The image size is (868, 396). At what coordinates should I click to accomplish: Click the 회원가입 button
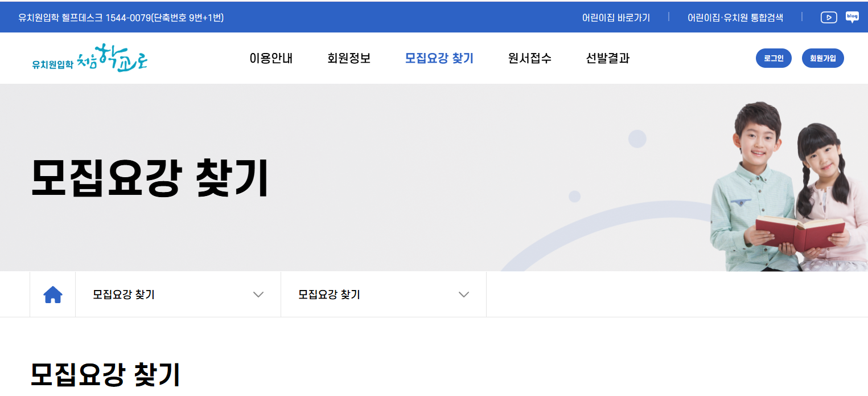pos(822,58)
